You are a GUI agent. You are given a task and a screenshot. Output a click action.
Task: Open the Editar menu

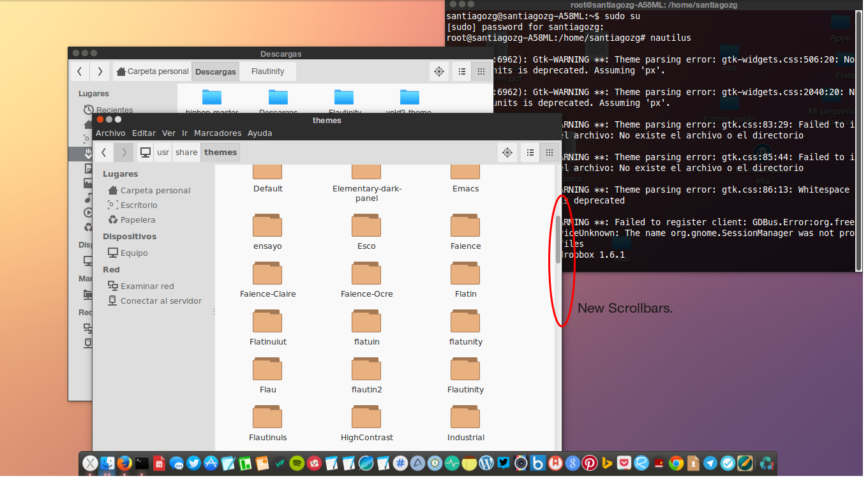click(144, 133)
